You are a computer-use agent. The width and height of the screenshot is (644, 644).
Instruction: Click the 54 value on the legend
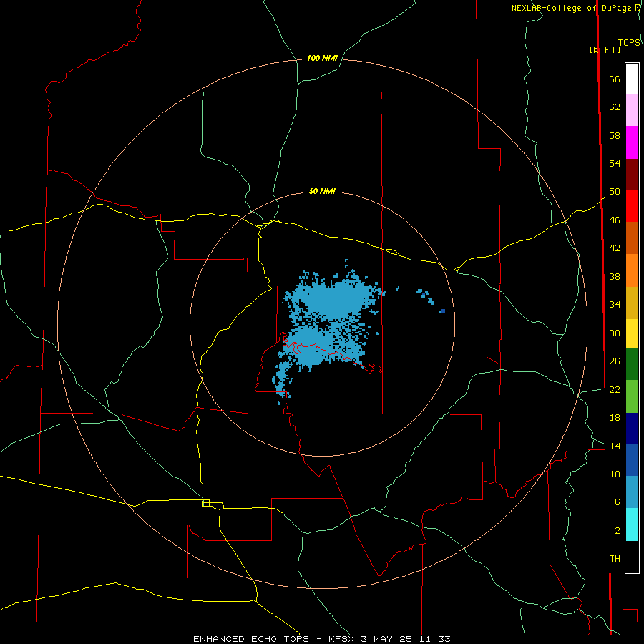pyautogui.click(x=615, y=163)
